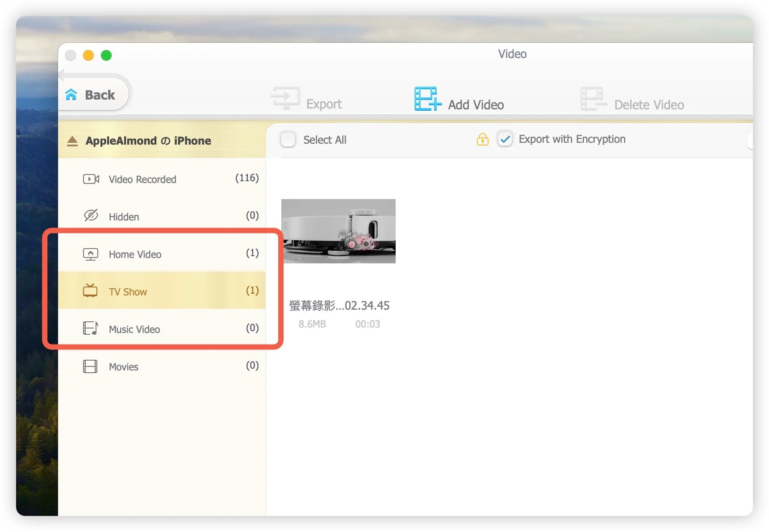Viewport: 769px width, 532px height.
Task: Open the Video Recorded category
Action: tap(162, 179)
